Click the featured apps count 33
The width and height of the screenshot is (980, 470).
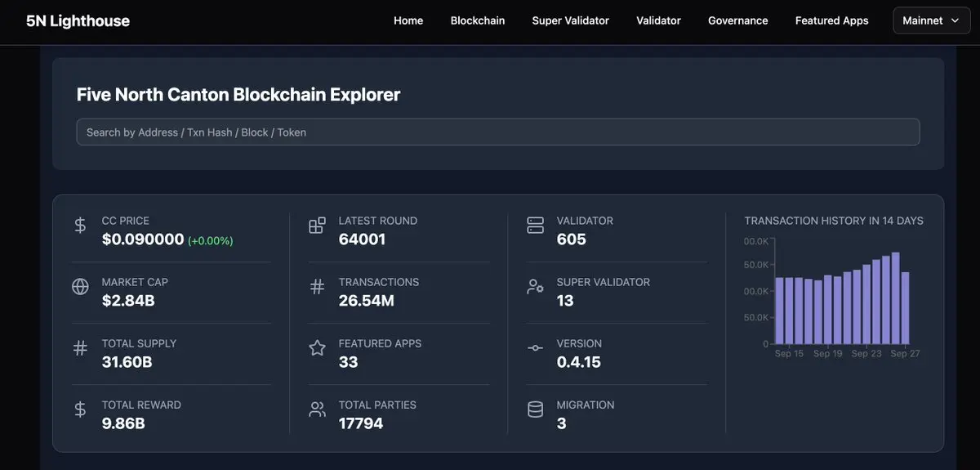click(x=348, y=362)
